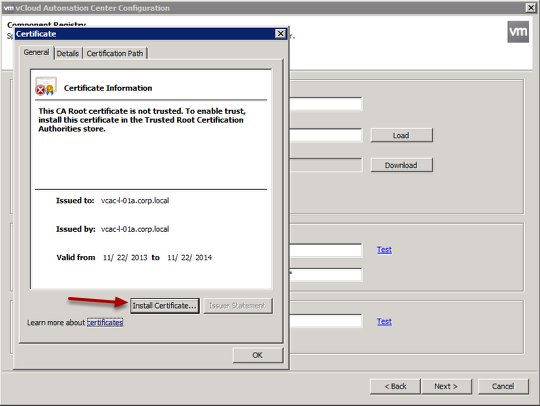Go Back in configuration wizard
The height and width of the screenshot is (406, 540).
click(395, 386)
